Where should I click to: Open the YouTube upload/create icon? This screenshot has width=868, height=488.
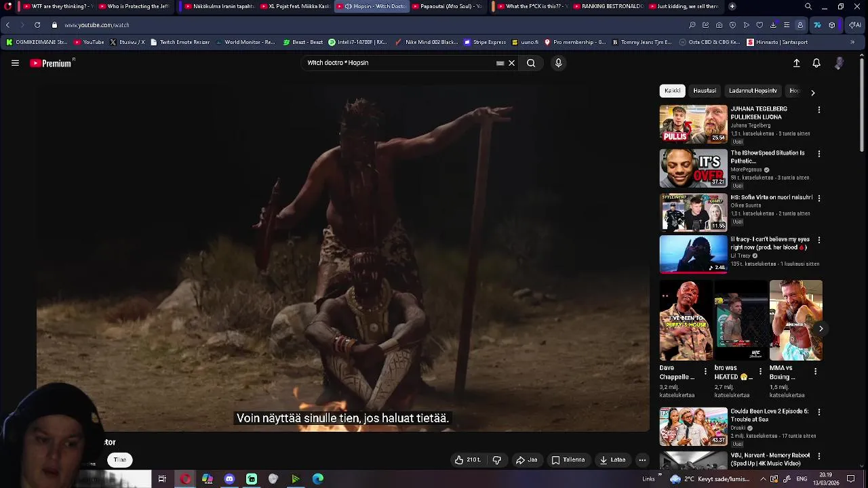point(797,63)
